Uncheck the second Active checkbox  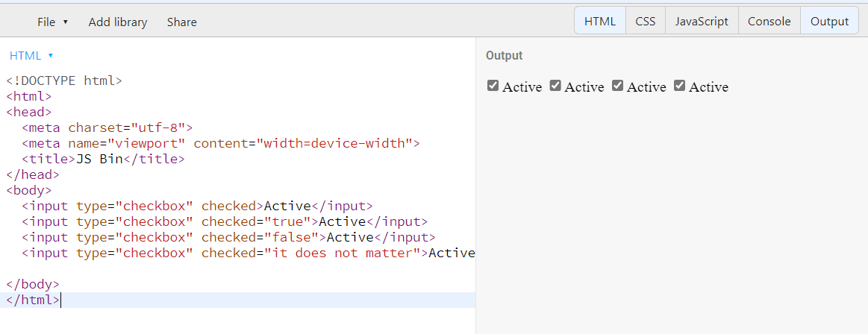coord(555,86)
